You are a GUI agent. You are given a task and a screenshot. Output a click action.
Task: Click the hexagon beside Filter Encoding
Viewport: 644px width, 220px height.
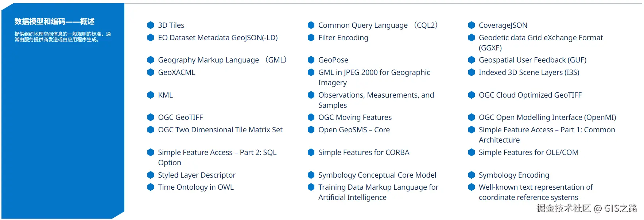point(311,38)
